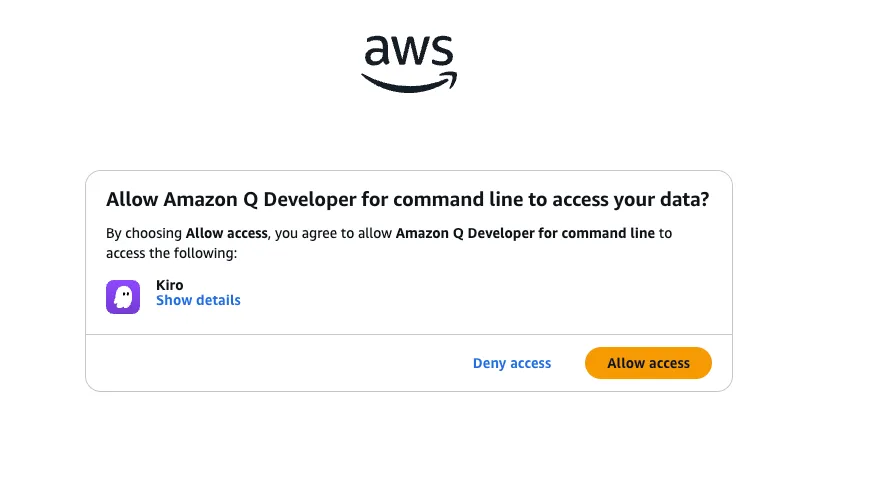Click bold 'Allow access' text in the description
This screenshot has height=494, width=871.
[226, 233]
